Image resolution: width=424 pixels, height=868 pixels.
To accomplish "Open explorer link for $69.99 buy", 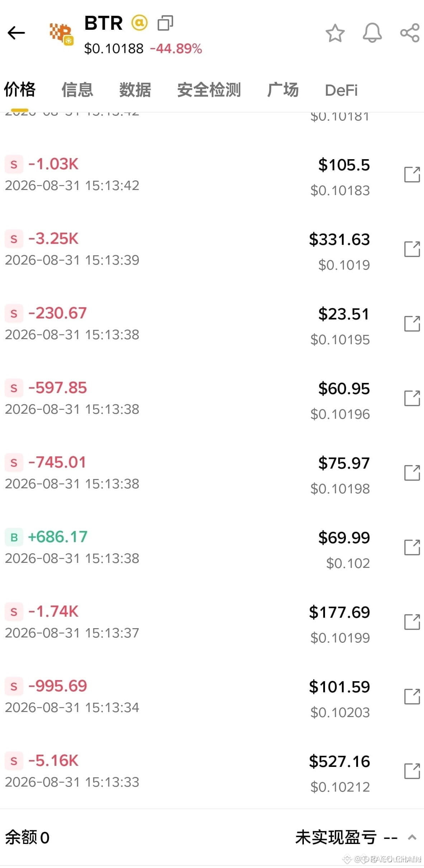I will 412,547.
